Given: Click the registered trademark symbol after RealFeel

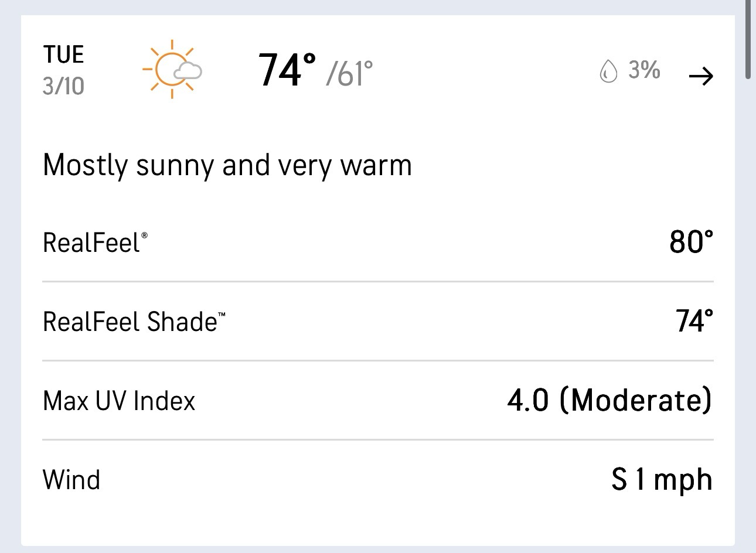Looking at the screenshot, I should (x=144, y=235).
